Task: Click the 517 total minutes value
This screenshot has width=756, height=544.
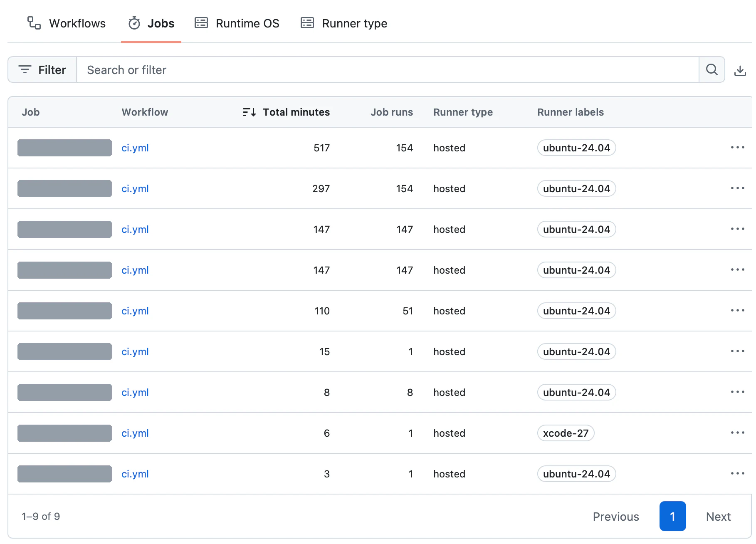Action: 321,148
